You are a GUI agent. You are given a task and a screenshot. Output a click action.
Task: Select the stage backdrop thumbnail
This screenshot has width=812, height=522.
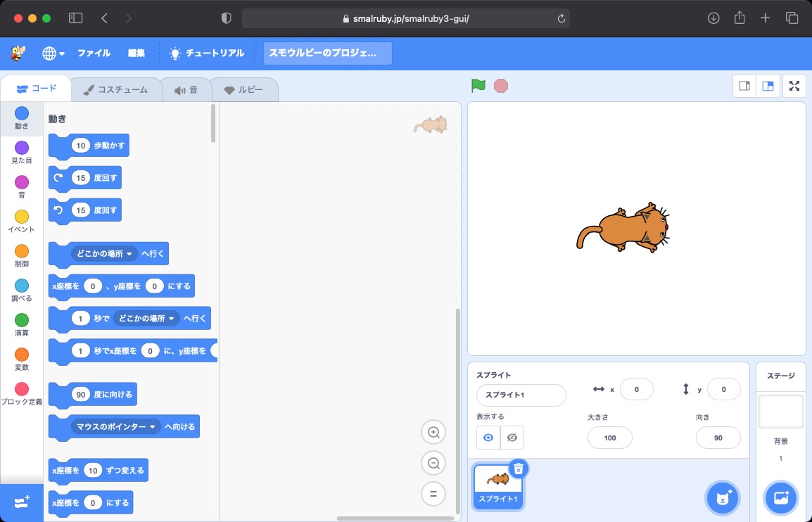(780, 412)
